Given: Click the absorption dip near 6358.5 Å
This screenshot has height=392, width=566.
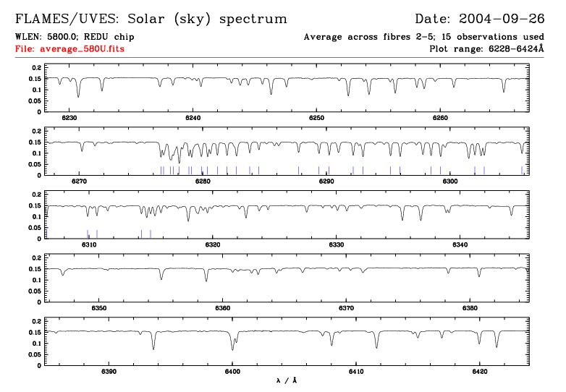Looking at the screenshot, I should tap(206, 275).
